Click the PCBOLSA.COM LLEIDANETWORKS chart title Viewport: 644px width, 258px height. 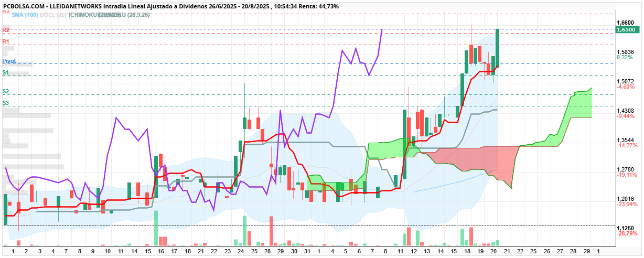pyautogui.click(x=170, y=6)
